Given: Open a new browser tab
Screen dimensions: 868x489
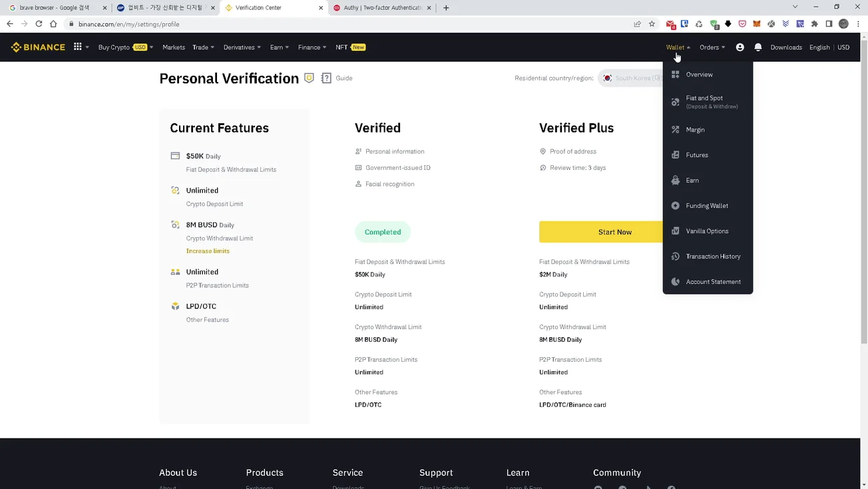Looking at the screenshot, I should (x=446, y=8).
